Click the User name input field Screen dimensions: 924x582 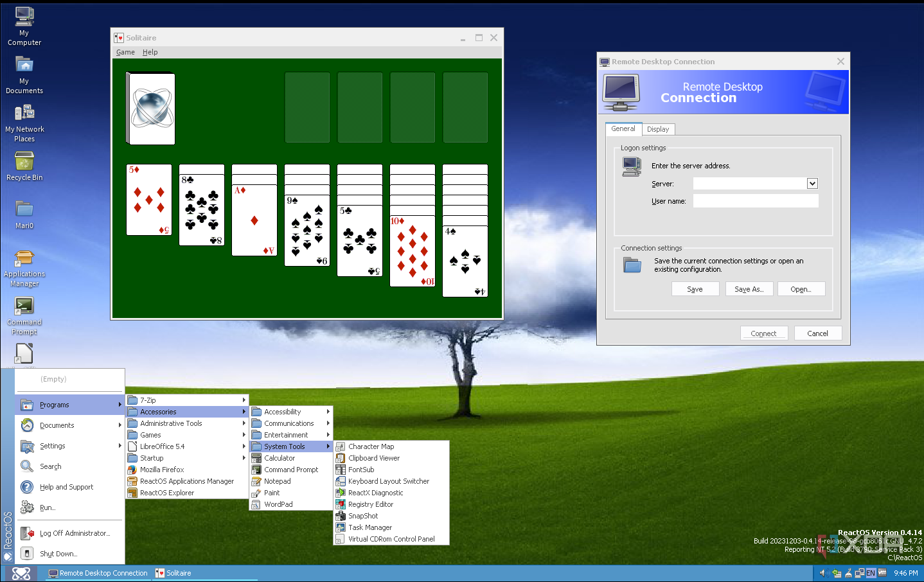[x=755, y=201]
